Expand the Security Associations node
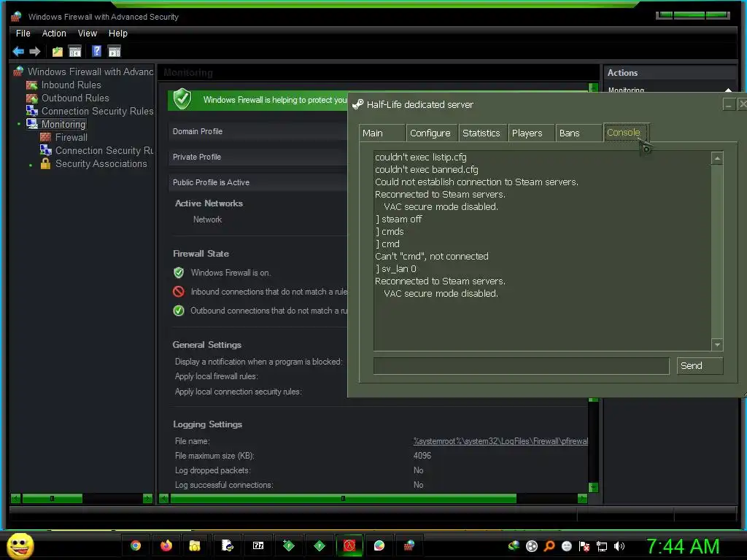 [x=31, y=165]
